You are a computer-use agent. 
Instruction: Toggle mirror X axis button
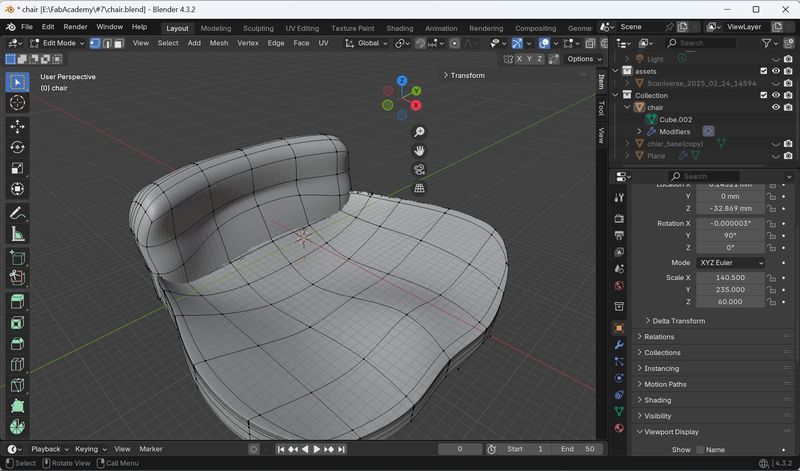click(519, 59)
